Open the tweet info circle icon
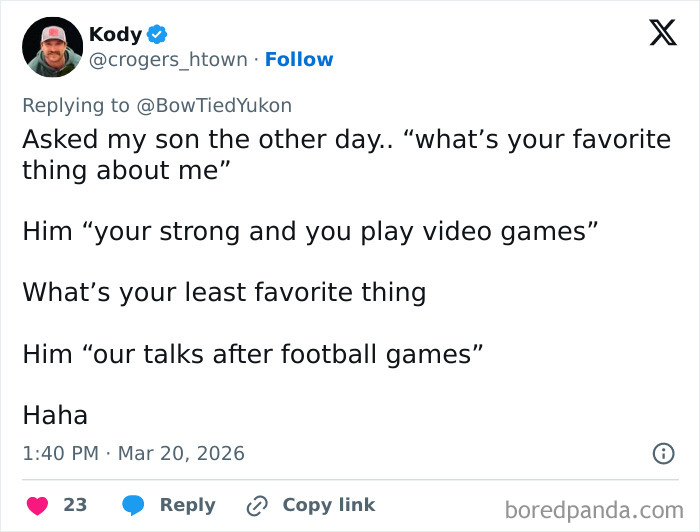The width and height of the screenshot is (700, 532). pyautogui.click(x=662, y=453)
